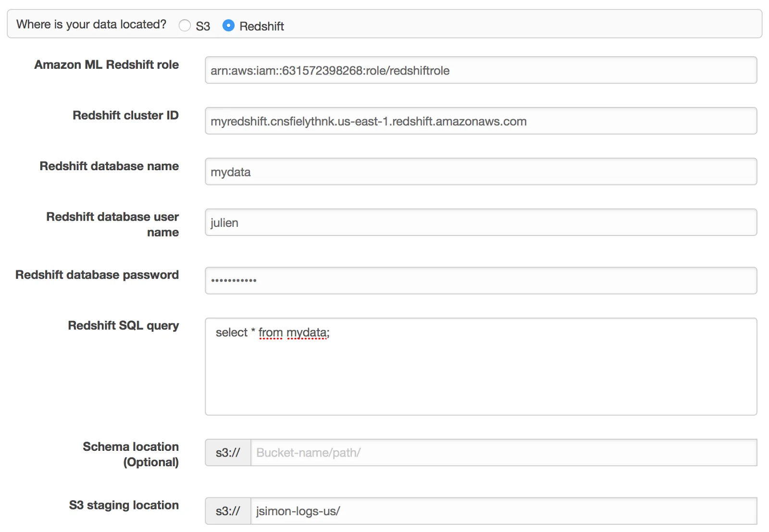Select the Redshift radio button

(229, 25)
